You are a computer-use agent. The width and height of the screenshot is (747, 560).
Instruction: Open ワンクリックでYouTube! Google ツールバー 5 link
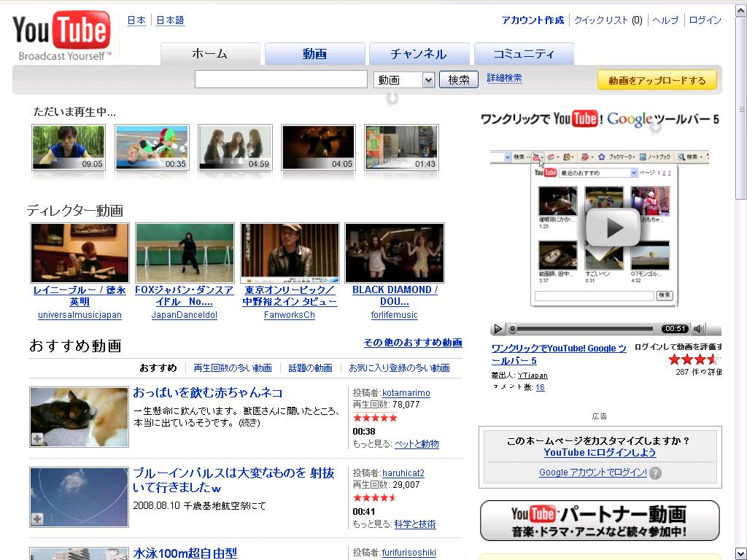[559, 354]
